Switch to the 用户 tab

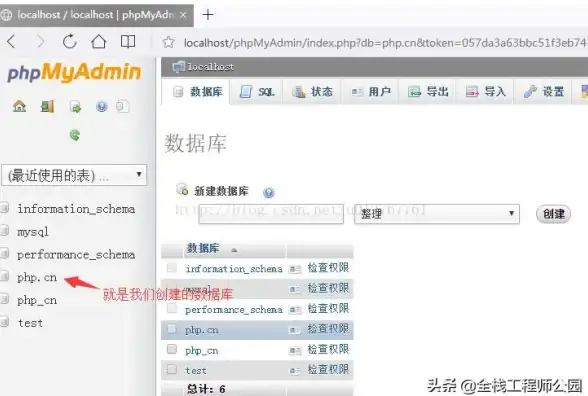(x=371, y=92)
